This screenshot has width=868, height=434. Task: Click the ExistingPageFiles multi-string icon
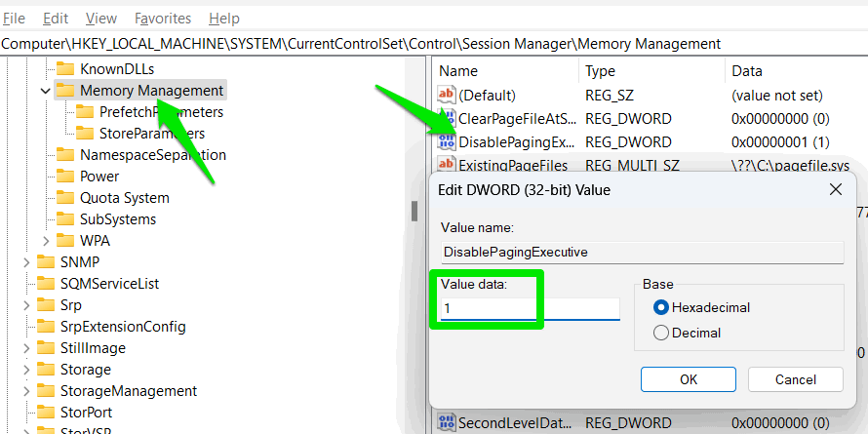coord(448,165)
